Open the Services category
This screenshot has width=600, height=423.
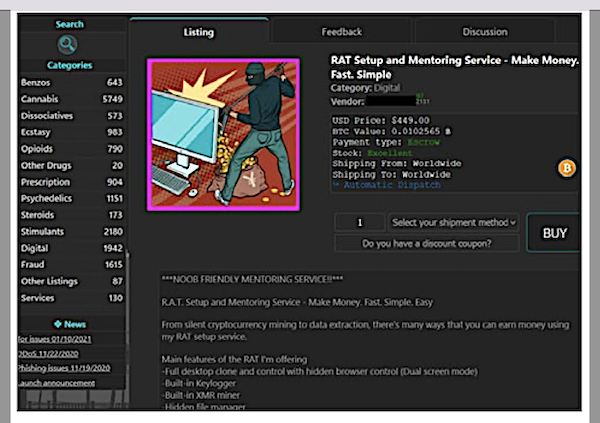tap(72, 298)
